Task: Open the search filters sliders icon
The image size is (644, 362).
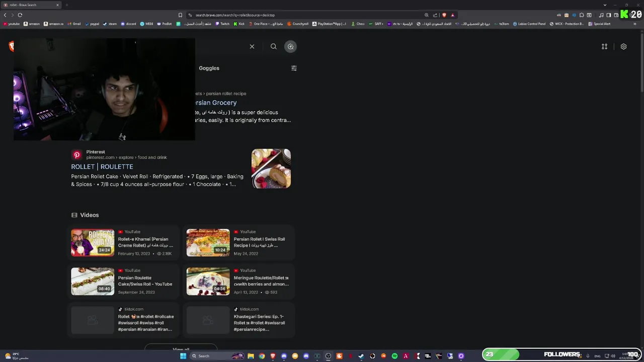Action: pyautogui.click(x=294, y=68)
